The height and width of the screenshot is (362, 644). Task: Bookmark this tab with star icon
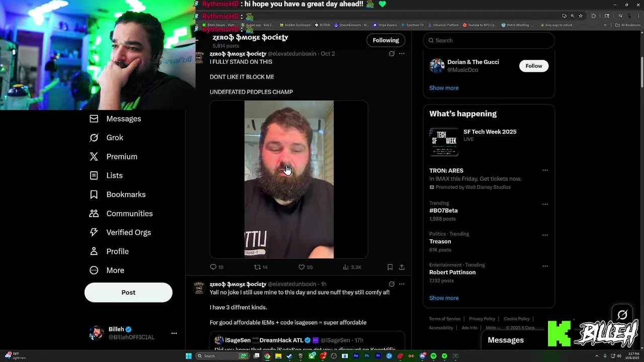coord(581,16)
